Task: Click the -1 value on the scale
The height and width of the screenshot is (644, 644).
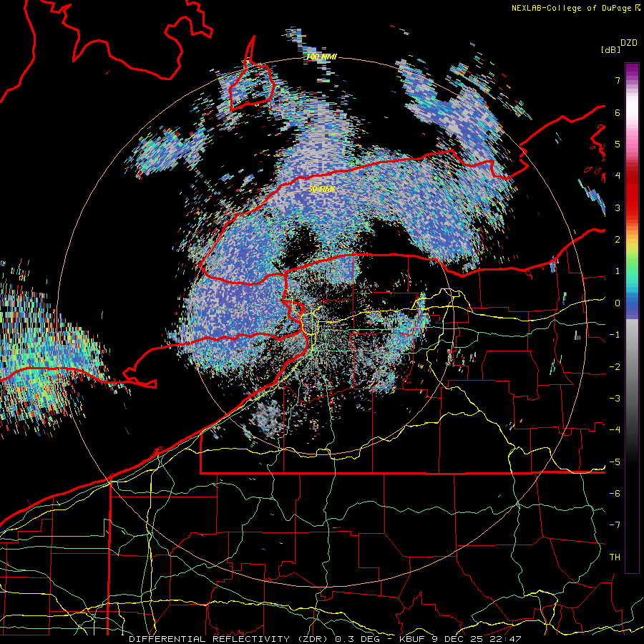Action: pyautogui.click(x=615, y=335)
